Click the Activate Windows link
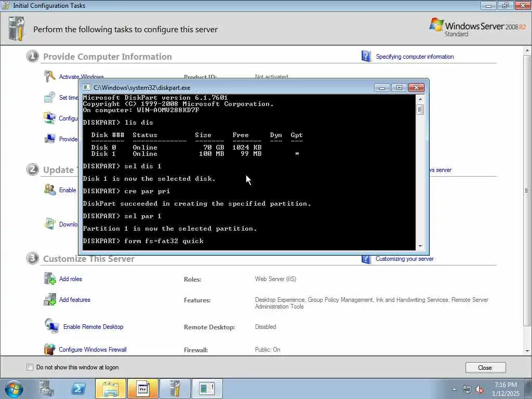 [x=81, y=77]
